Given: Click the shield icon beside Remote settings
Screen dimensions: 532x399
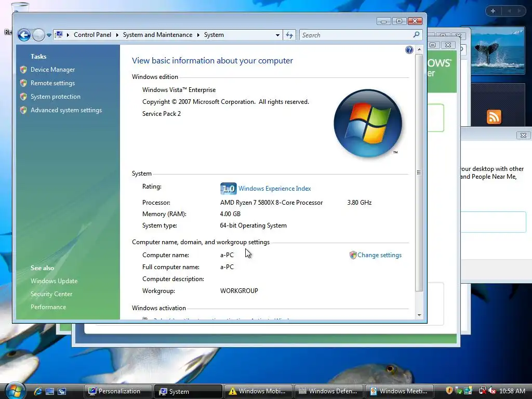Looking at the screenshot, I should (23, 83).
